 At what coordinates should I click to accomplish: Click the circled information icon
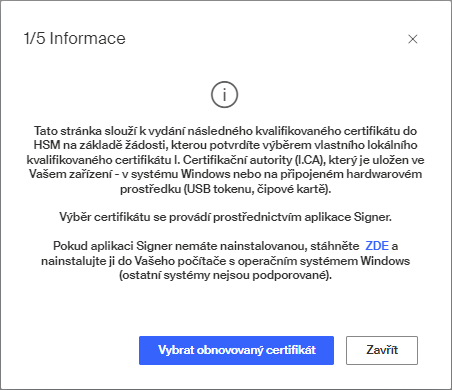pyautogui.click(x=224, y=94)
